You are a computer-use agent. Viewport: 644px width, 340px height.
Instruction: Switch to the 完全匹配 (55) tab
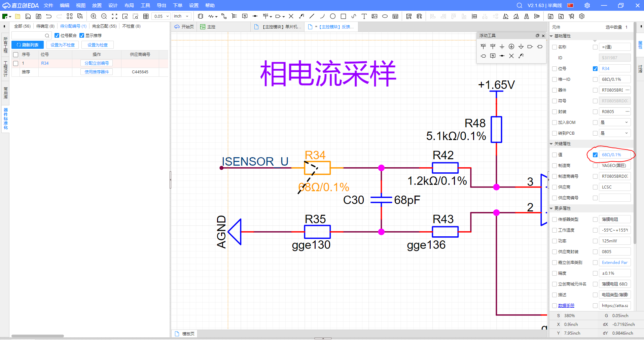click(104, 26)
